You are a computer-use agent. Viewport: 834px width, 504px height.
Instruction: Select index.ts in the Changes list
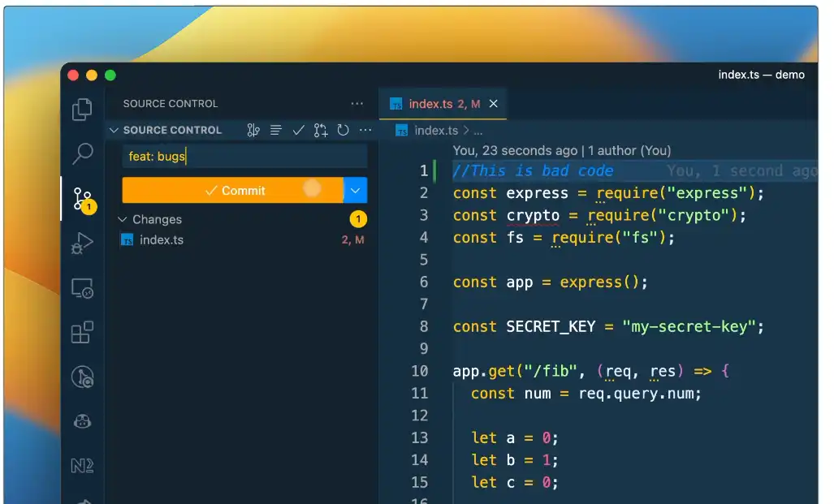[x=161, y=239]
